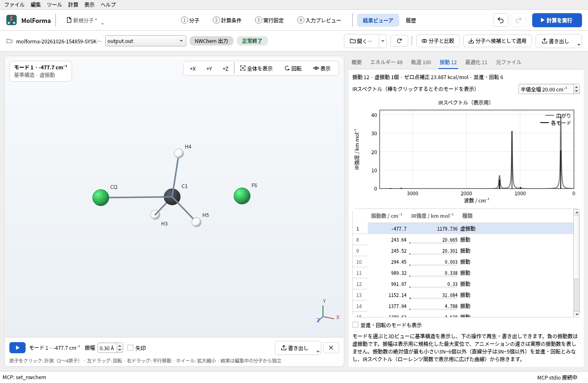Select the F6 fluorine atom
Viewport: 588px width, 383px height.
click(x=242, y=196)
